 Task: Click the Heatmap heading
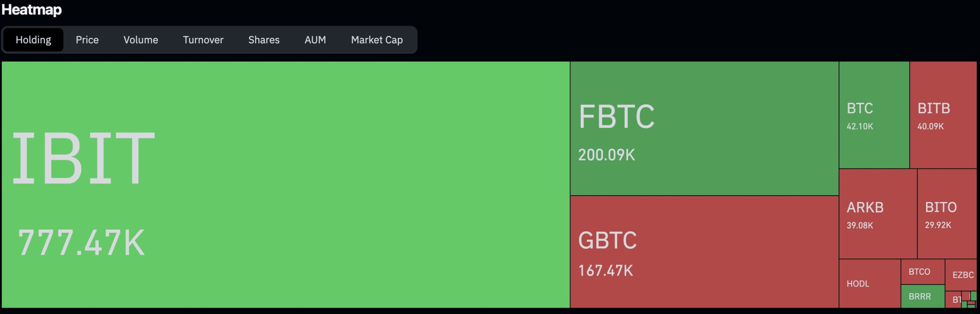pyautogui.click(x=31, y=10)
